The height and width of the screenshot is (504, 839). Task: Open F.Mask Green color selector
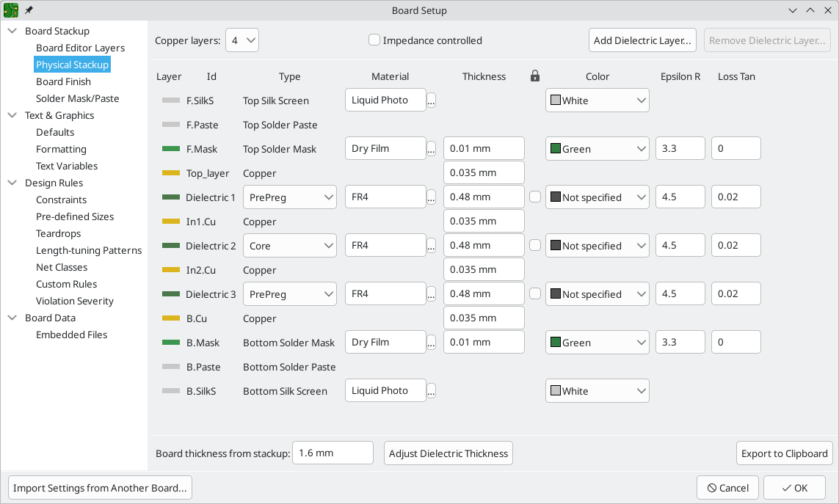tap(597, 149)
